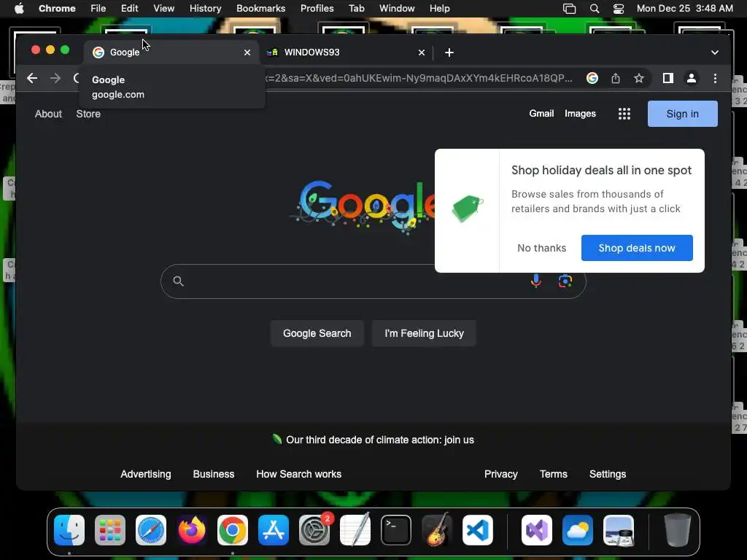Screen dimensions: 747x560
Task: Open Visual Studio Code from Dock
Action: pos(478,530)
